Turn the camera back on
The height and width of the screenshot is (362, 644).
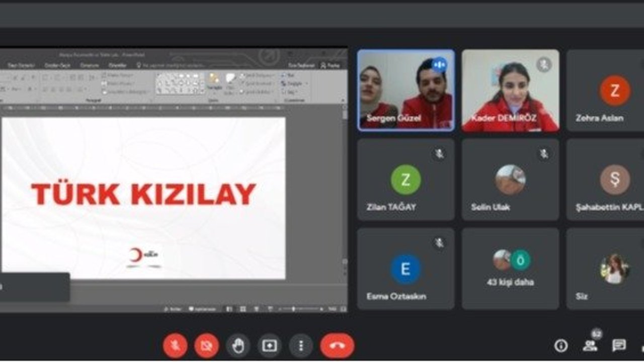point(207,346)
